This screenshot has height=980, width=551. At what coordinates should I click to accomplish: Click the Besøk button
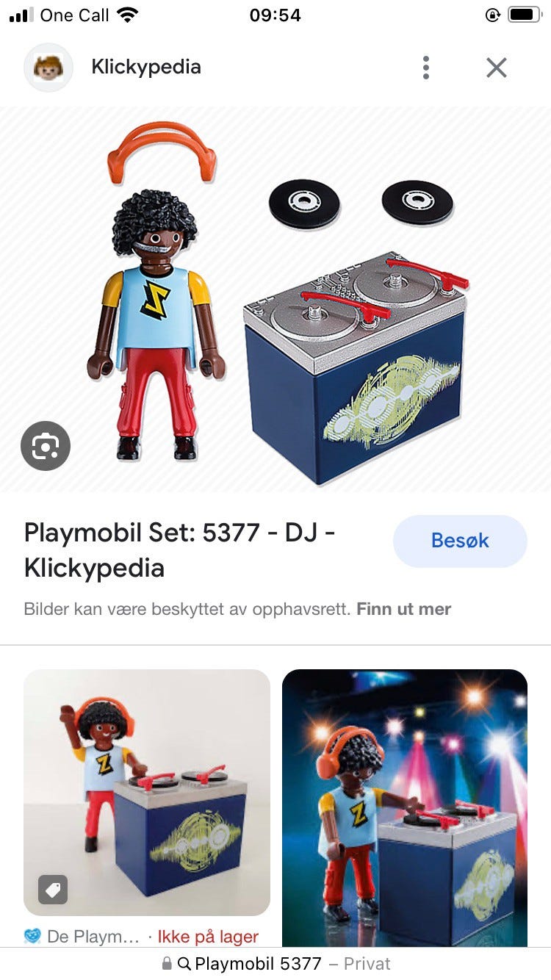(460, 541)
